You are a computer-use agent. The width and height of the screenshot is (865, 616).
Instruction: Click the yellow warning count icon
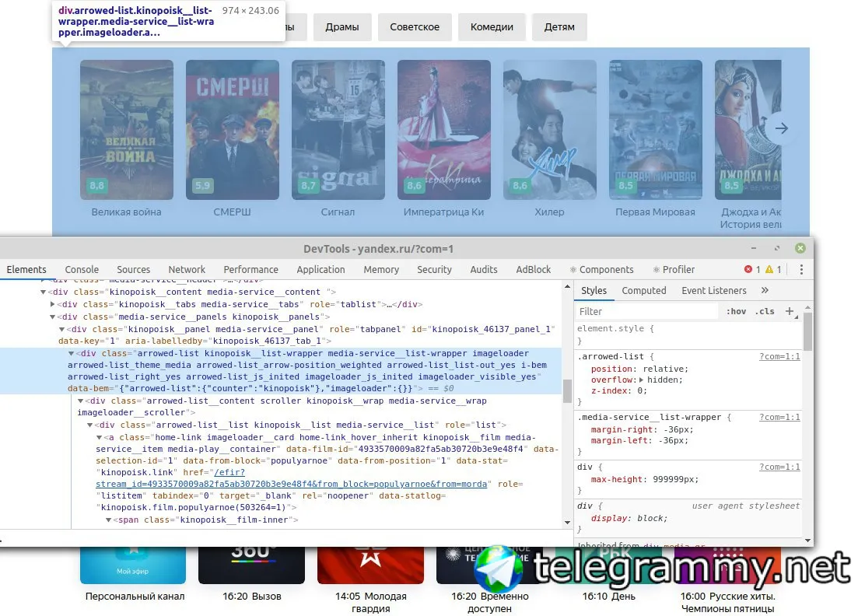[x=769, y=269]
